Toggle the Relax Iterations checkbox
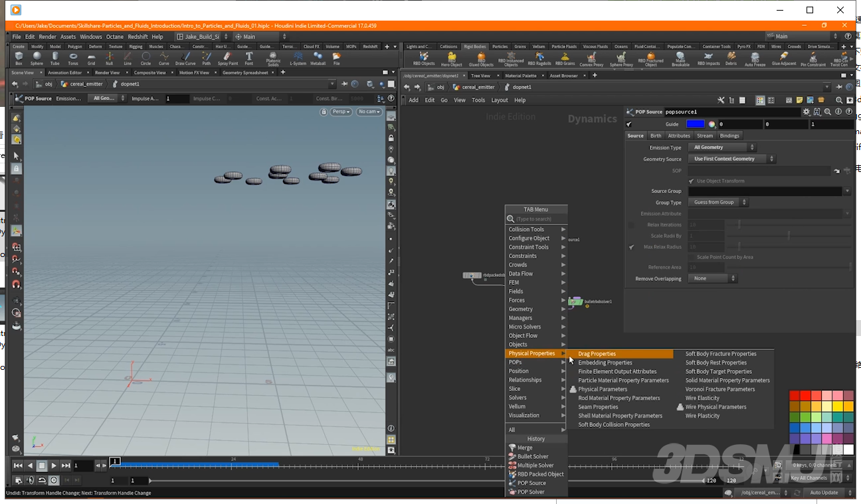Screen dimensions: 861x504 coord(630,225)
